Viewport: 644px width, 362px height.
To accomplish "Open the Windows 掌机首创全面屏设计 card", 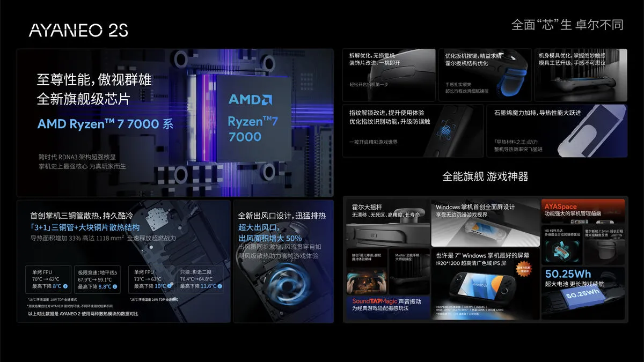I will 485,223.
